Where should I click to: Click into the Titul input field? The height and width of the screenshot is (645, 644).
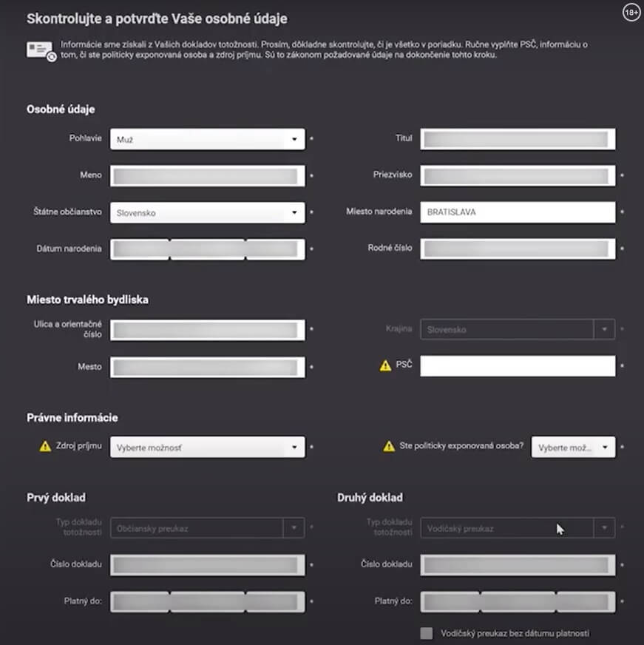click(x=518, y=139)
